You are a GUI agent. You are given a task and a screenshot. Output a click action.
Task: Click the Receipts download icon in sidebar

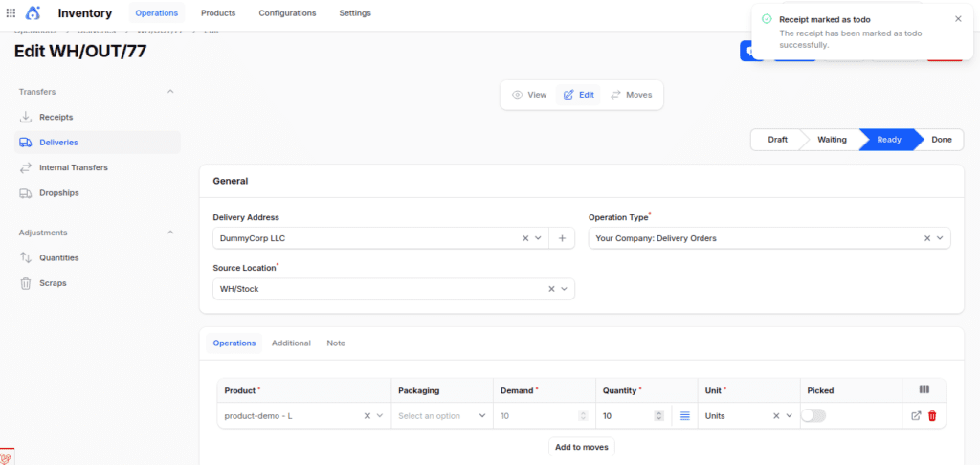[x=26, y=117]
